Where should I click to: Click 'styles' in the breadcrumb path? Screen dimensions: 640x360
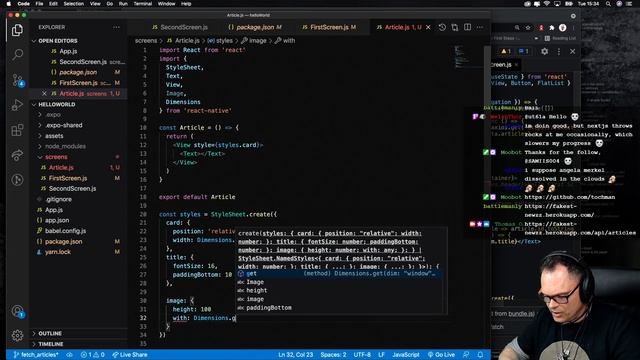pyautogui.click(x=224, y=41)
